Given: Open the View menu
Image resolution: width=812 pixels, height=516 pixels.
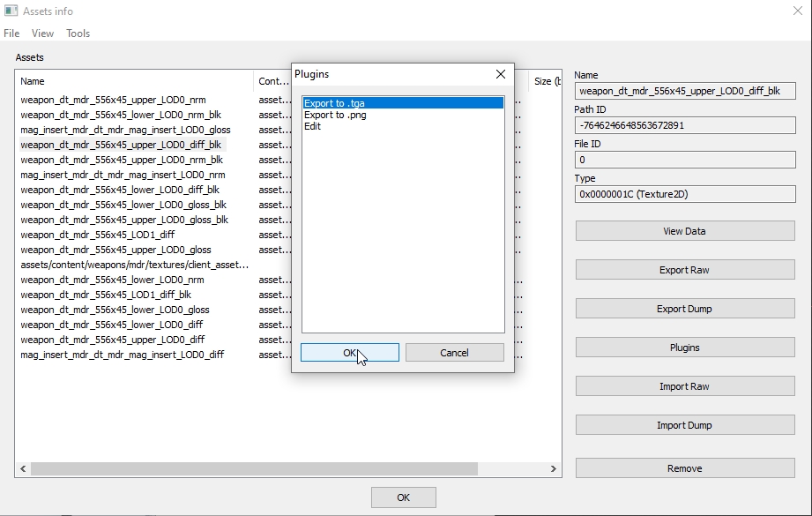Looking at the screenshot, I should tap(42, 34).
